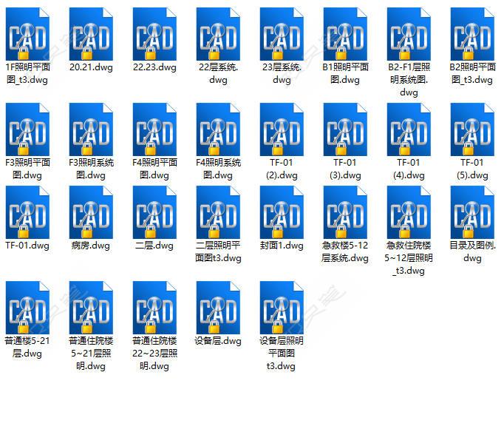Click the file name label 封面1.dwg
504x429 pixels.
coord(282,246)
